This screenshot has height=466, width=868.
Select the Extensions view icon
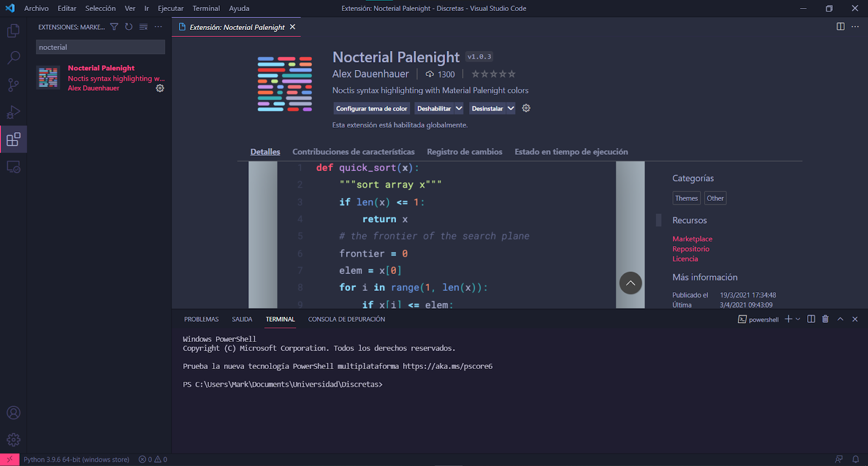tap(14, 139)
